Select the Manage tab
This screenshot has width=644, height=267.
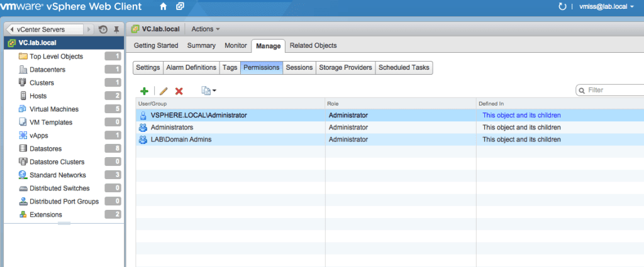(268, 46)
